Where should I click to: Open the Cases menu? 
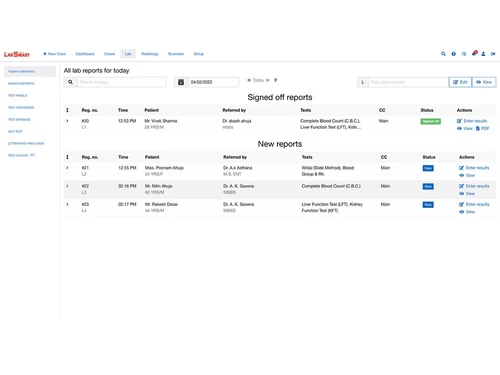point(109,54)
